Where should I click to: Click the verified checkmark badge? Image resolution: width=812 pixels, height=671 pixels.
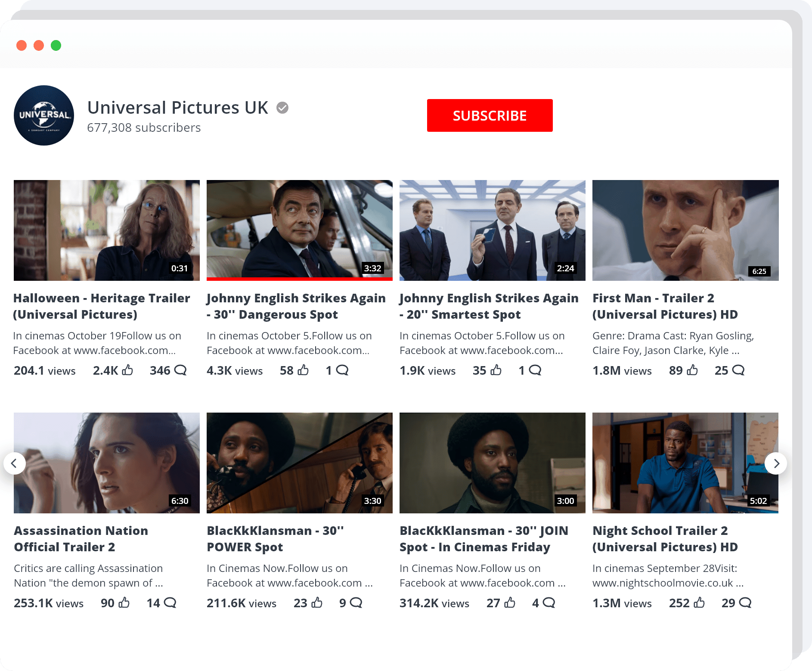point(282,108)
